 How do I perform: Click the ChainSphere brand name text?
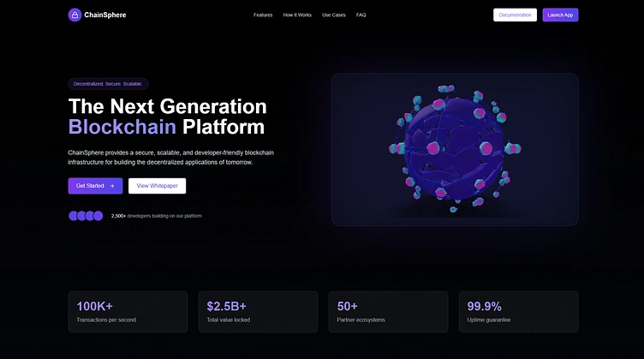tap(105, 15)
